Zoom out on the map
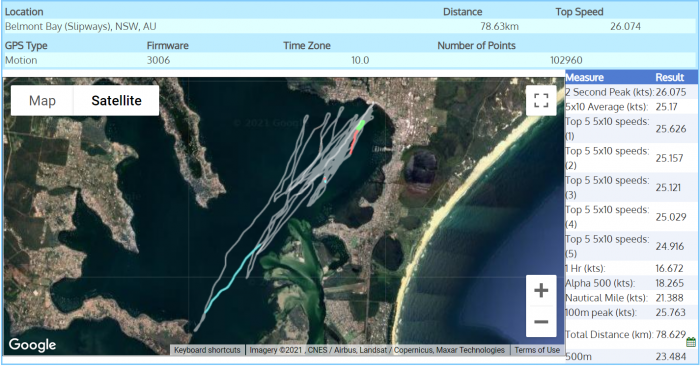Image resolution: width=700 pixels, height=366 pixels. point(541,321)
